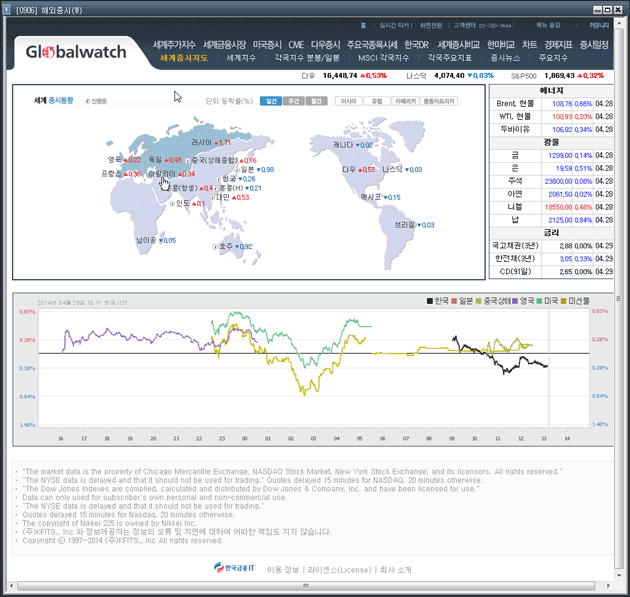Open the 세계증시비교 menu
This screenshot has width=630, height=597.
click(x=458, y=45)
